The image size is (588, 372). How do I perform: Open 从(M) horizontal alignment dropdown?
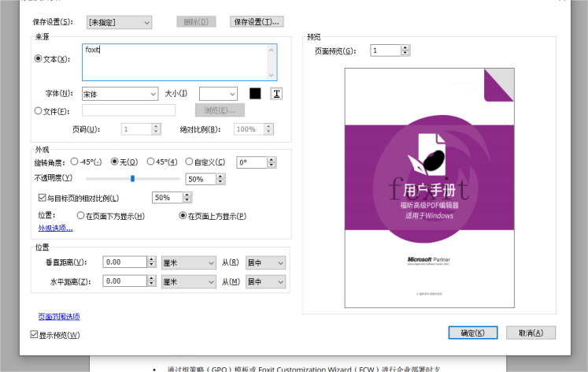point(265,281)
